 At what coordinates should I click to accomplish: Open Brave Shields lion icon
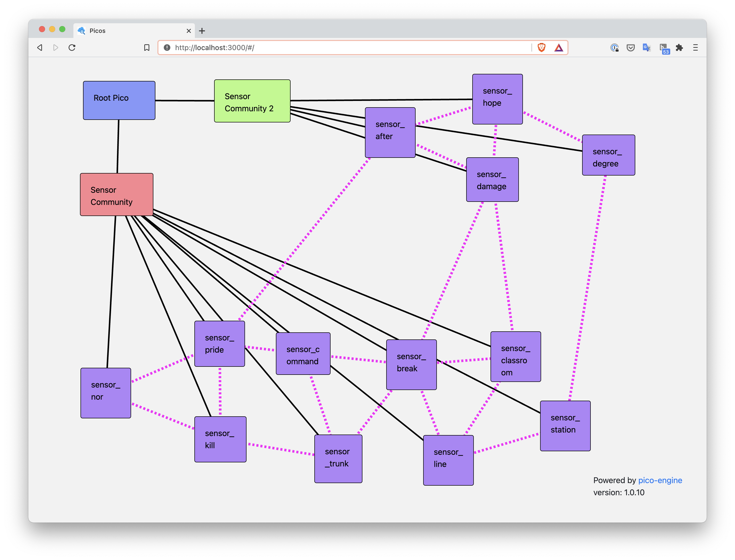542,48
